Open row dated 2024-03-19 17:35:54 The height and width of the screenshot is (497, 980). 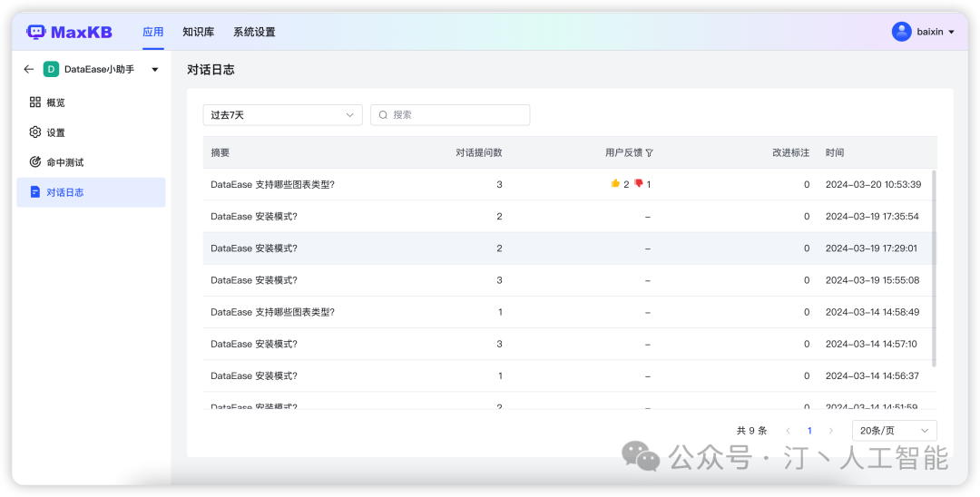pos(569,216)
